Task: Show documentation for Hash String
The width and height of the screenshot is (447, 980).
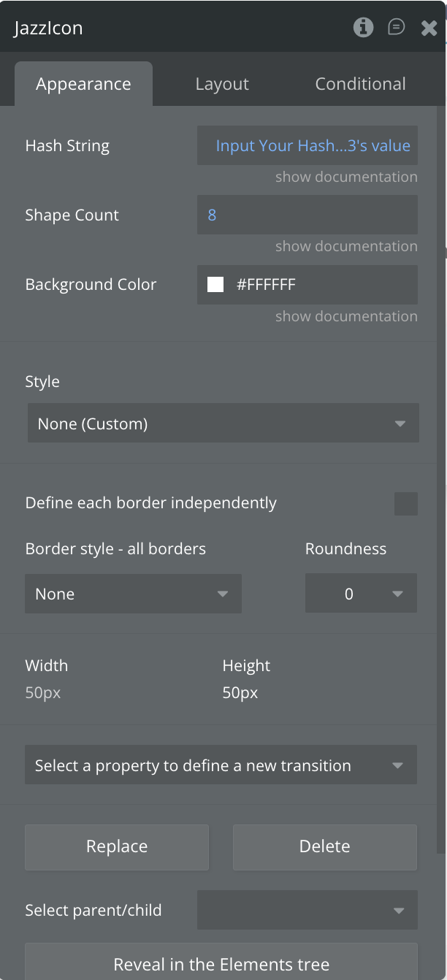Action: tap(346, 177)
